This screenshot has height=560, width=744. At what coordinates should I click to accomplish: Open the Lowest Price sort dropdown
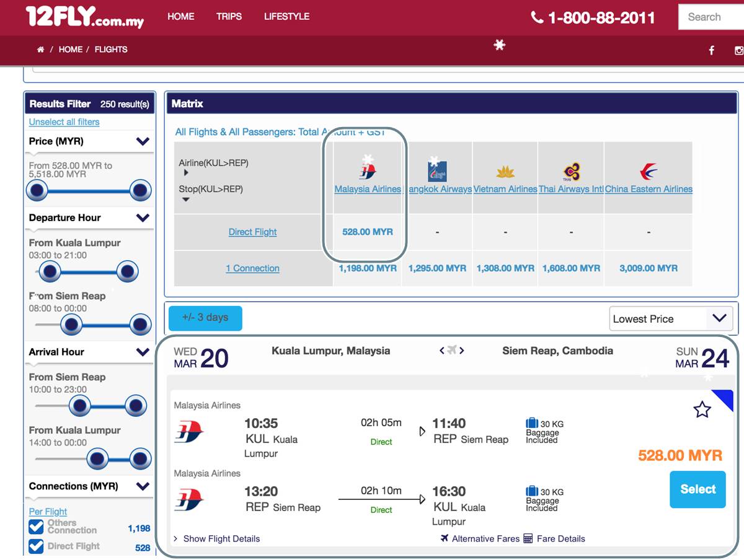tap(671, 319)
